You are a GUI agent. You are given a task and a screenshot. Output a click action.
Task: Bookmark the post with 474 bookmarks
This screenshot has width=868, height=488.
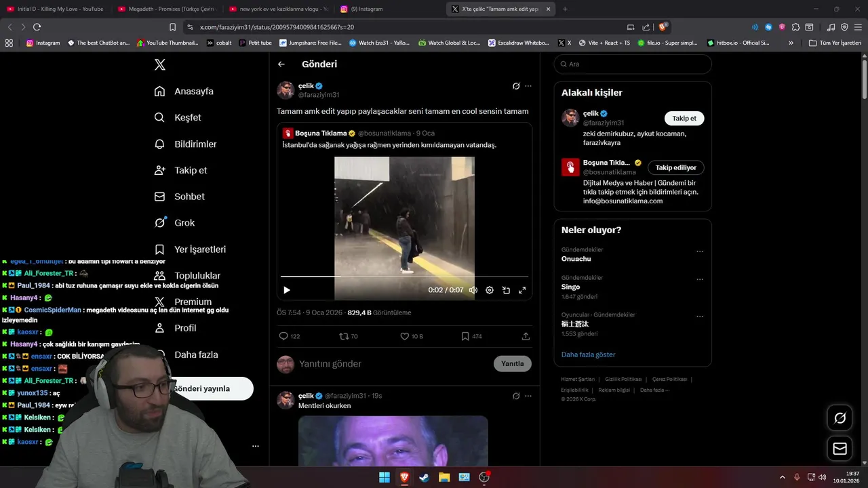(471, 336)
